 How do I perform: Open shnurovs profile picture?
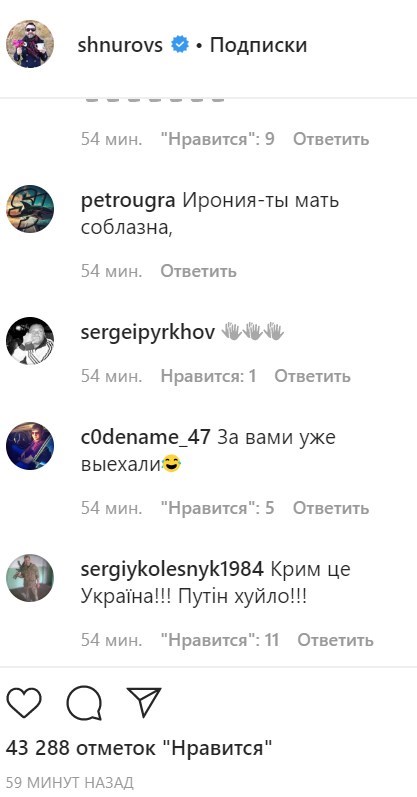click(x=29, y=44)
